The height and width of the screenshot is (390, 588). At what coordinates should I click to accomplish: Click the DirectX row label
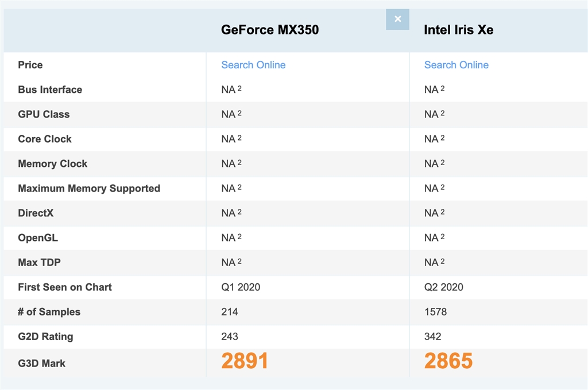pos(36,213)
